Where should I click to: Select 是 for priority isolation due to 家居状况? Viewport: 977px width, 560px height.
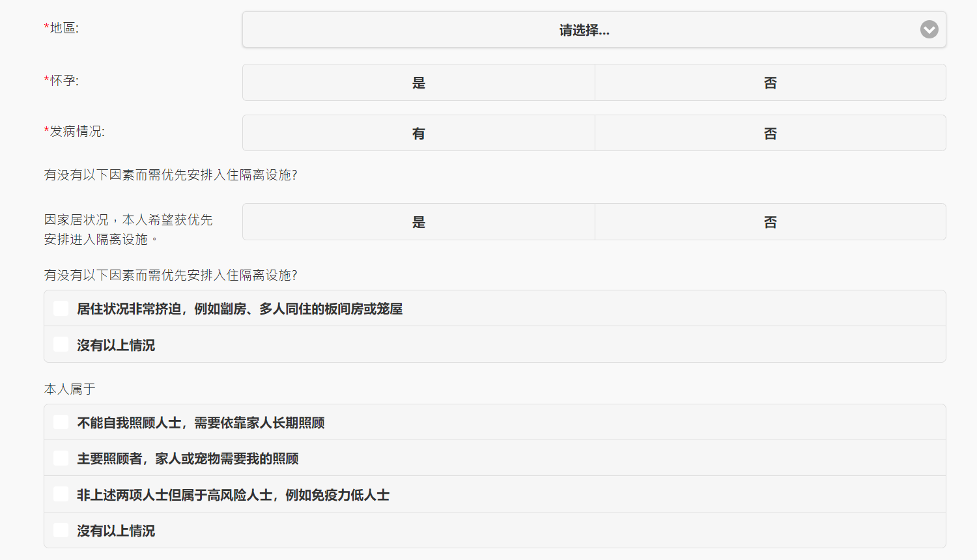point(419,222)
